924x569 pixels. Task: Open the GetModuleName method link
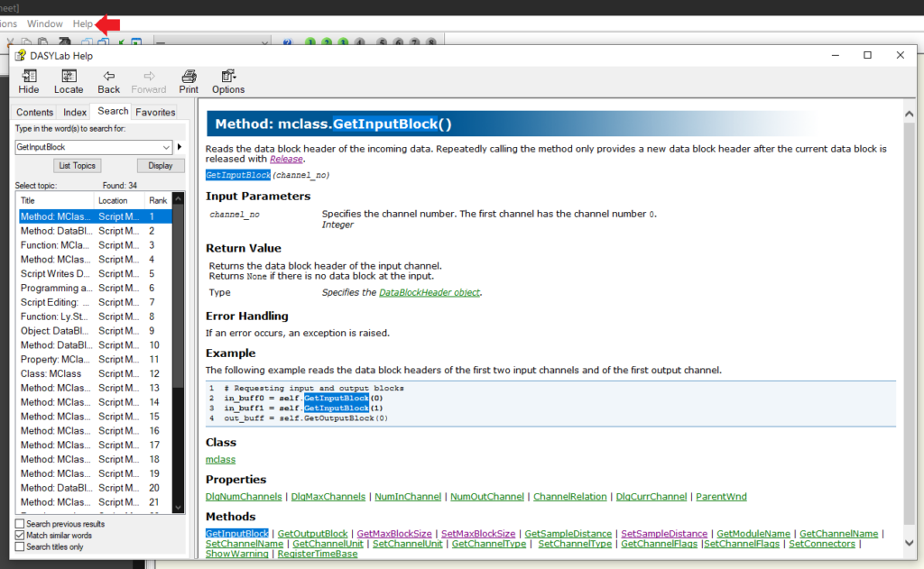753,534
